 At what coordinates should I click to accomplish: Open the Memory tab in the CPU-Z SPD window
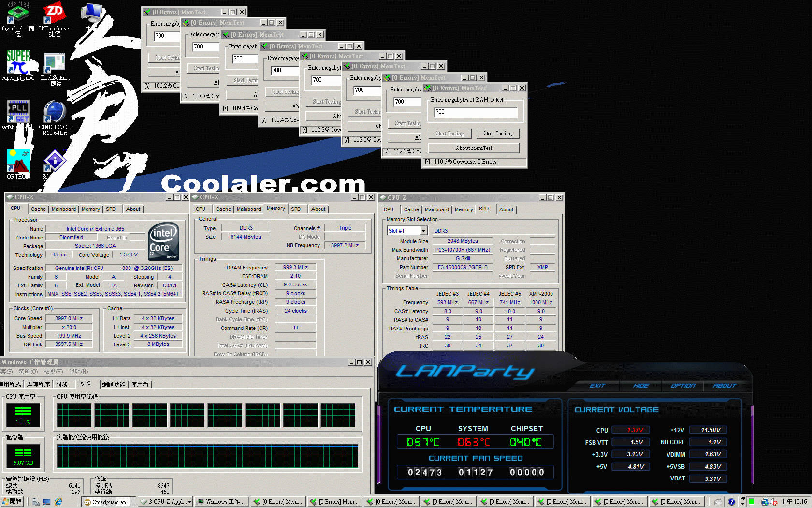(464, 209)
